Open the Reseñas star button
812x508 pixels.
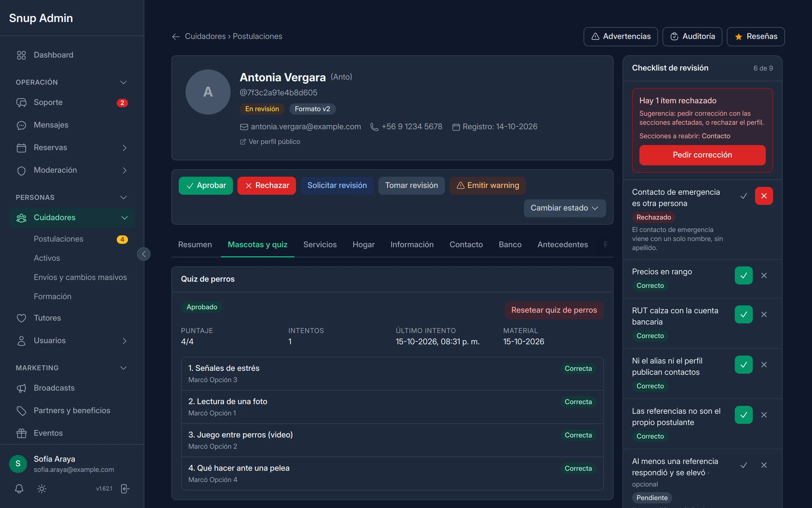756,37
